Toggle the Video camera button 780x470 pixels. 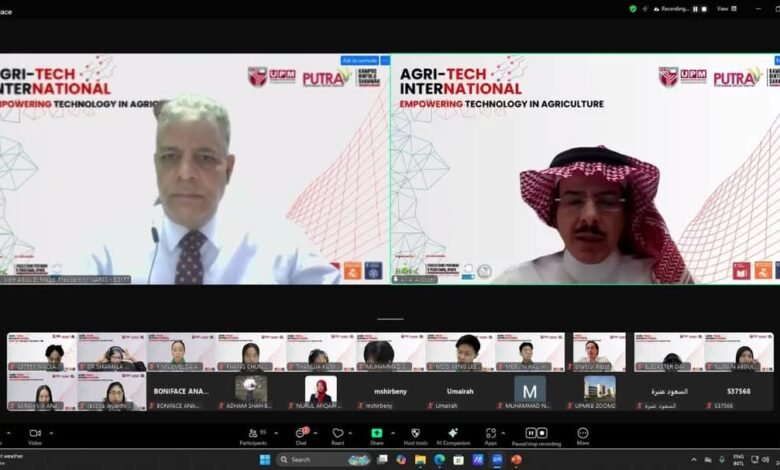click(x=35, y=436)
